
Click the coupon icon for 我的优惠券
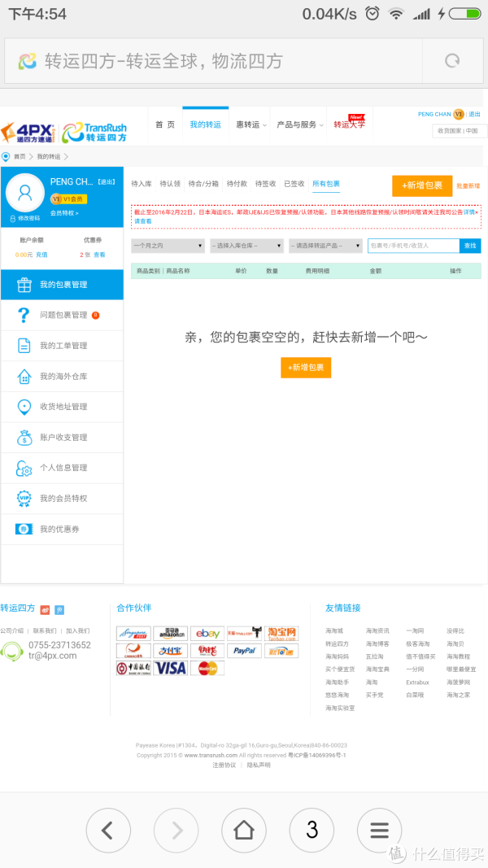point(24,530)
